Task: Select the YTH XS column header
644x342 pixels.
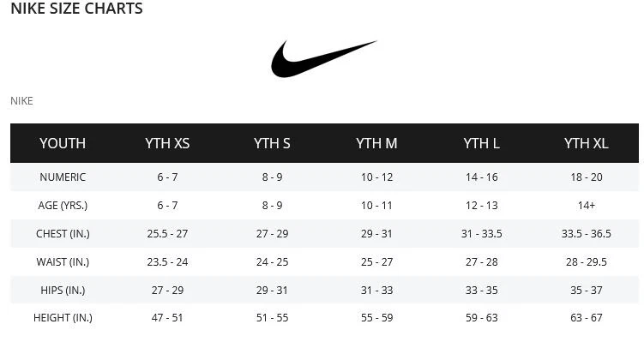Action: click(167, 143)
